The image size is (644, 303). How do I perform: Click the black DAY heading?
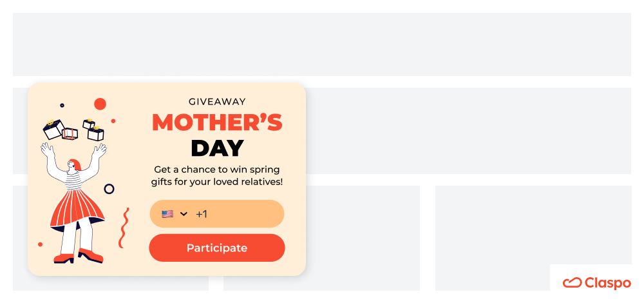217,148
